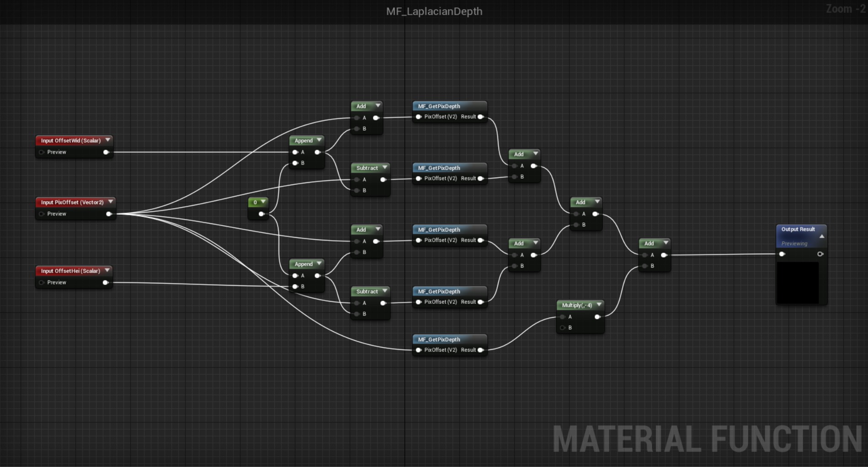Select the lower Subtract node title

pos(367,291)
